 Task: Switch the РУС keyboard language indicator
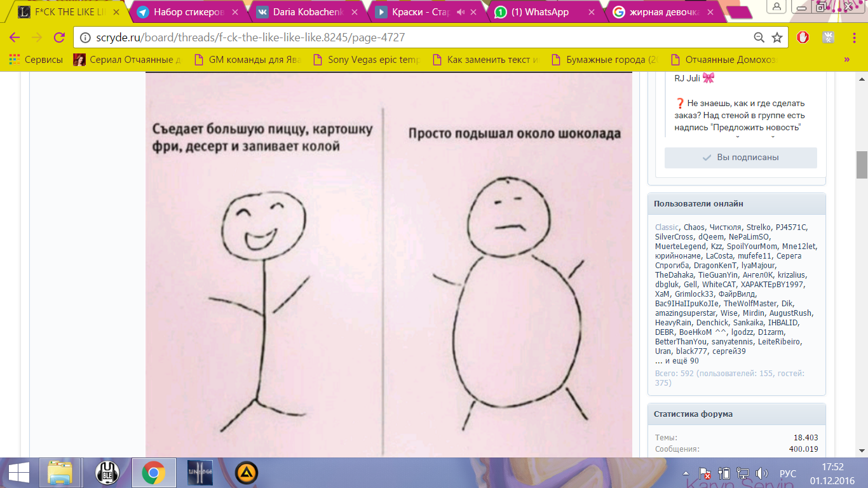coord(787,474)
